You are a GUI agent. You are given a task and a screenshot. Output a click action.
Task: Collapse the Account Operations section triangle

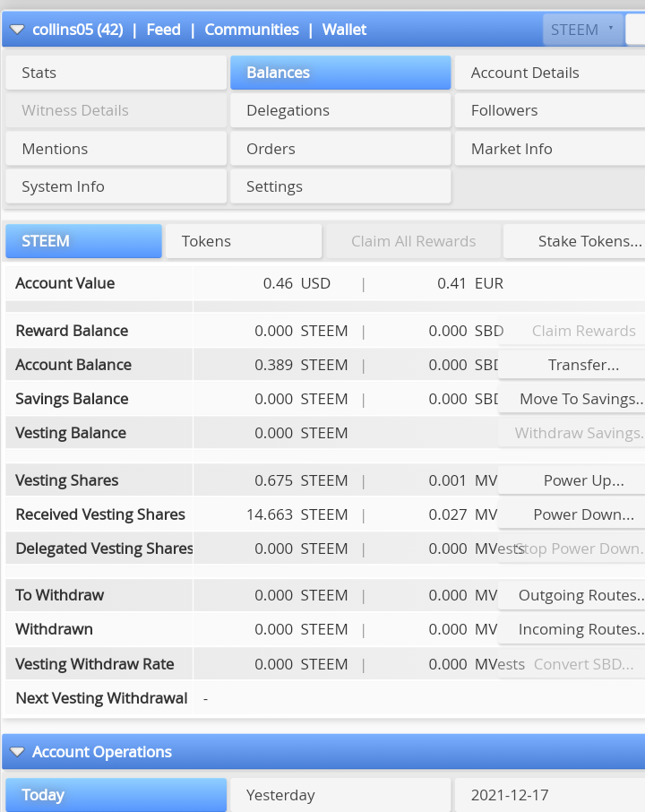(x=17, y=752)
